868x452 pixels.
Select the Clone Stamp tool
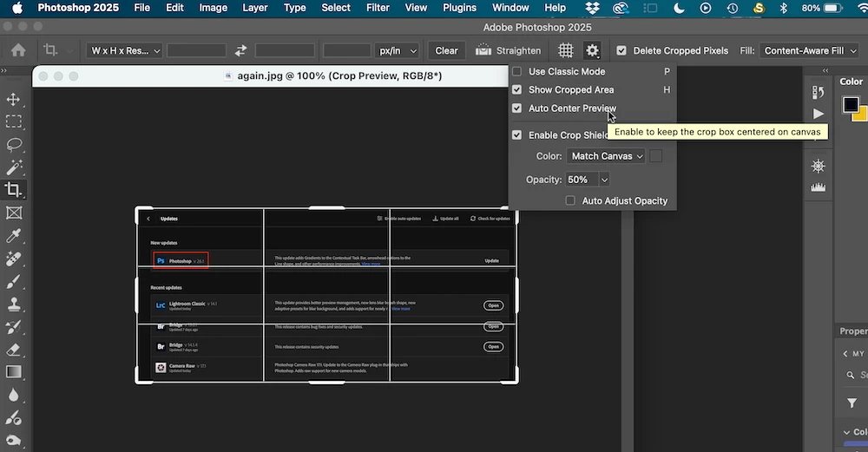13,305
